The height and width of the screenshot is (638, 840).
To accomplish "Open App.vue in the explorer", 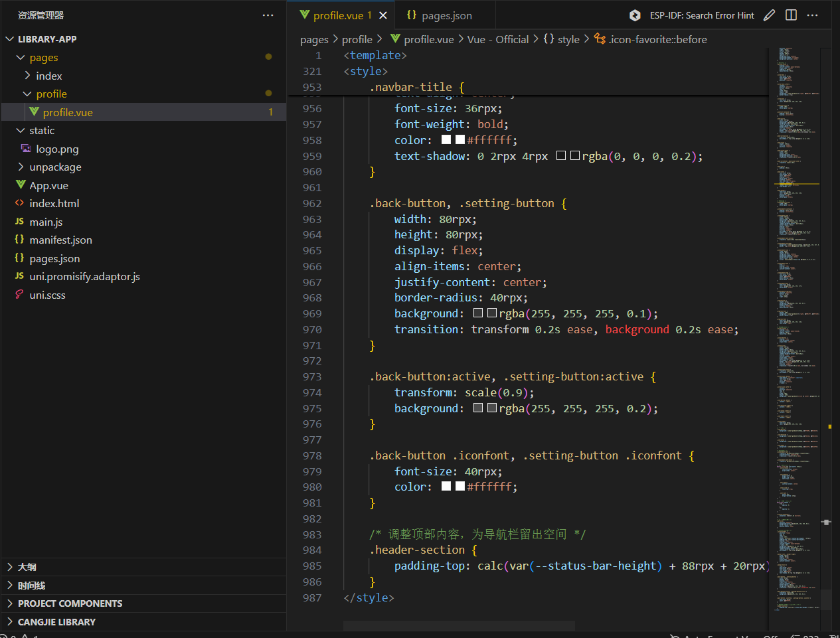I will tap(48, 185).
